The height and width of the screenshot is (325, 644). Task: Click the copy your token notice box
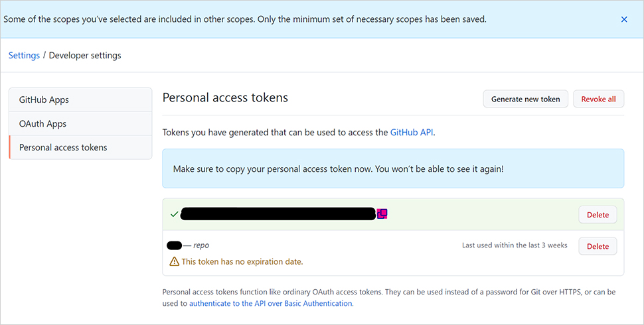pos(393,168)
